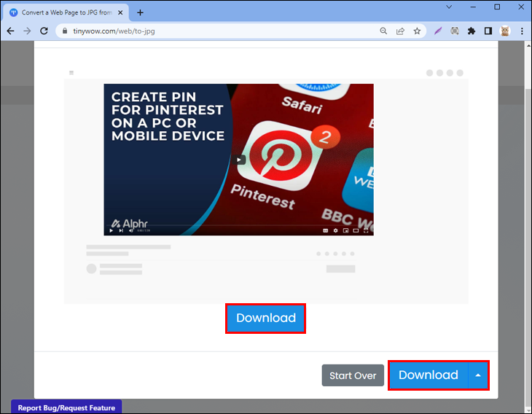Enable miniplayer mode icon
The width and height of the screenshot is (532, 414).
[x=345, y=231]
